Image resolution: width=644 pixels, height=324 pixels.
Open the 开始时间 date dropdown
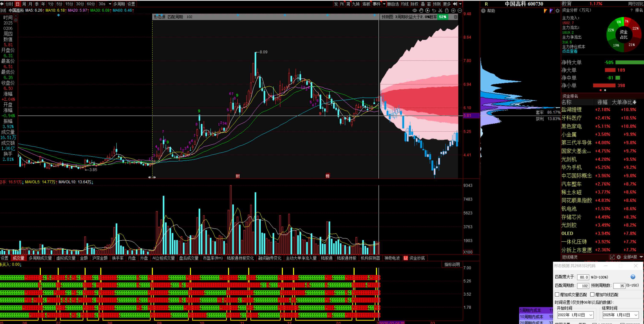pyautogui.click(x=591, y=315)
